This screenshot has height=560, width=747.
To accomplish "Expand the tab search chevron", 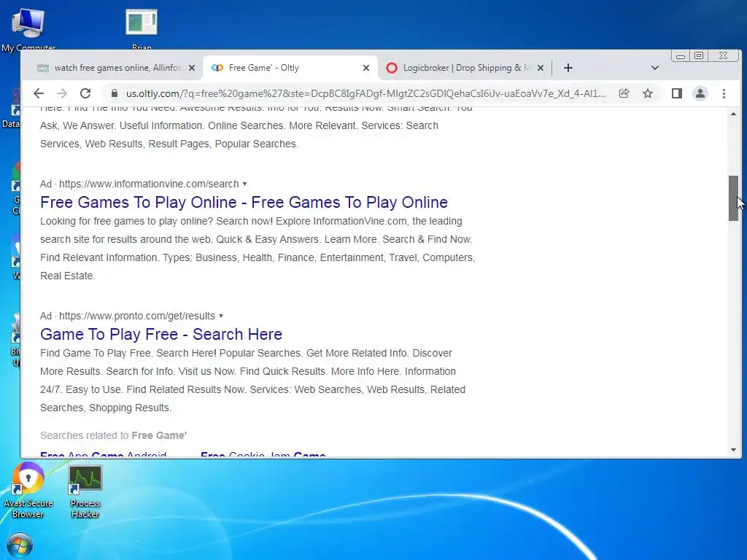I will [654, 68].
